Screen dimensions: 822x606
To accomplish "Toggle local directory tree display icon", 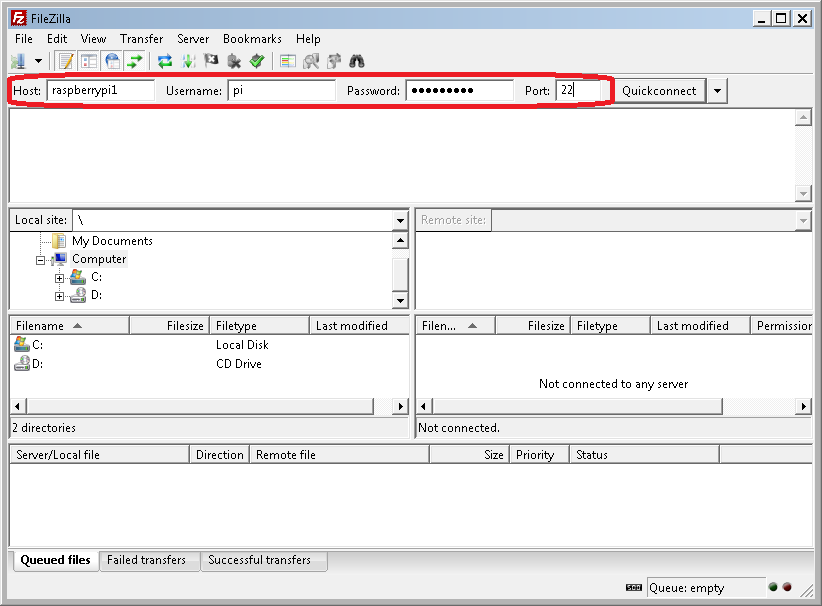I will (89, 61).
